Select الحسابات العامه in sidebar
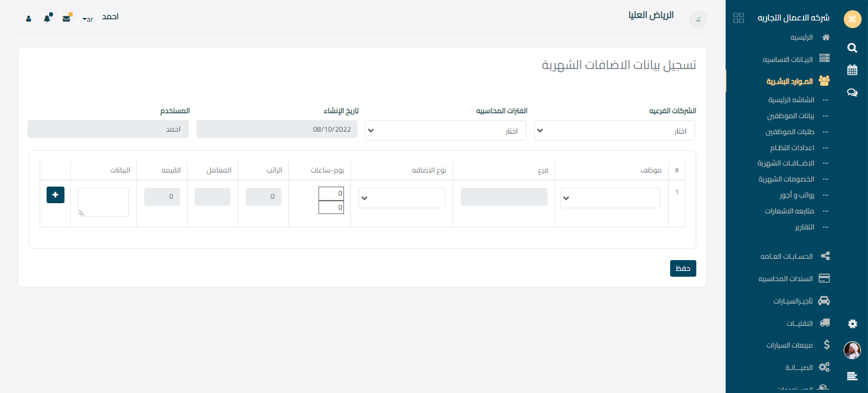Screen dimensions: 868x393 click(x=786, y=256)
